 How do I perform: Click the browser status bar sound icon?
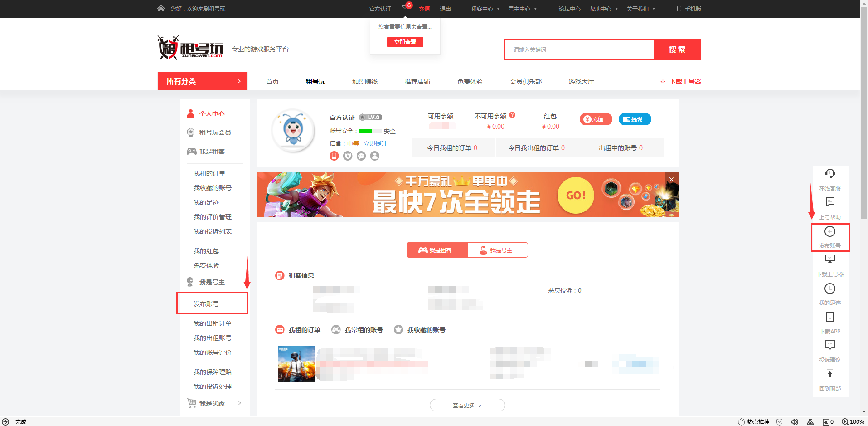pos(794,421)
